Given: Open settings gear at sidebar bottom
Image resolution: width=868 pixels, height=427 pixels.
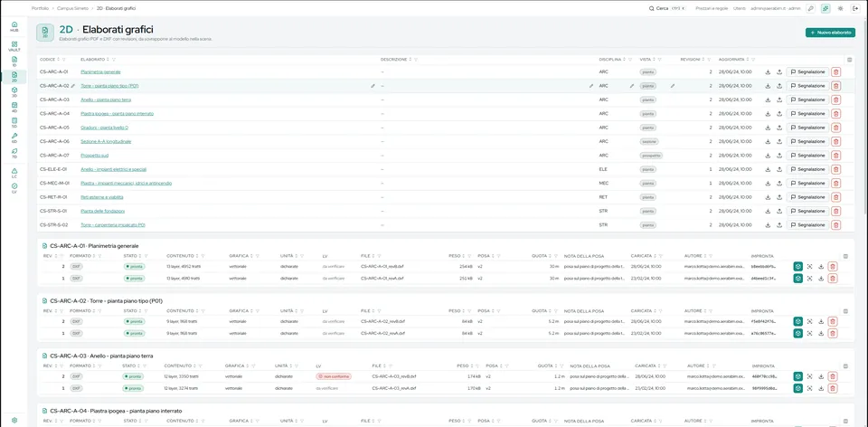Looking at the screenshot, I should pos(14,420).
